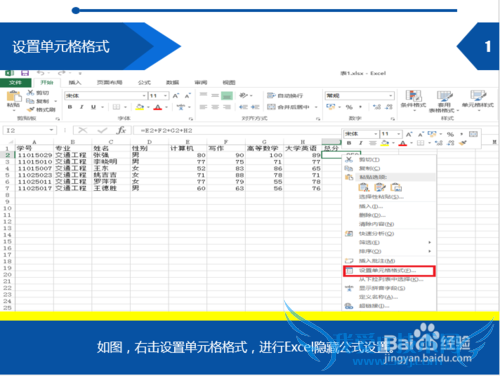Viewport: 500px width, 376px height.
Task: Choose Clear Contents (清除内容) in context menu
Action: pos(389,224)
